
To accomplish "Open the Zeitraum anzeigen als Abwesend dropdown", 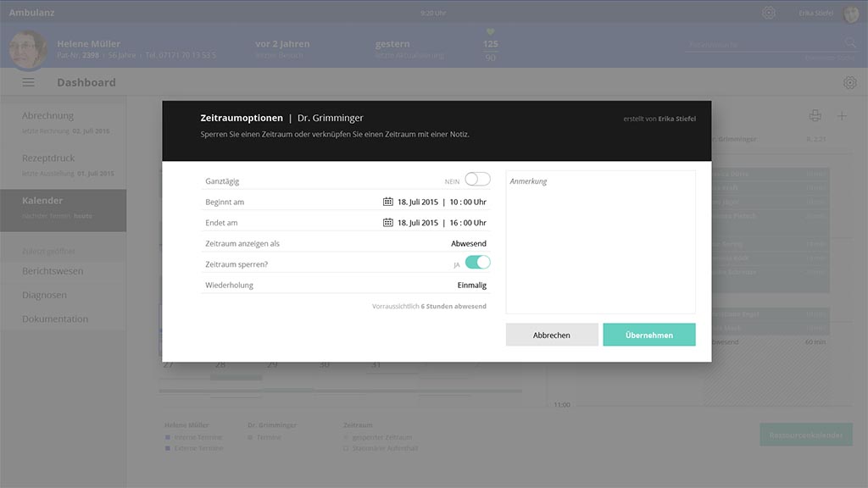I will click(x=468, y=244).
